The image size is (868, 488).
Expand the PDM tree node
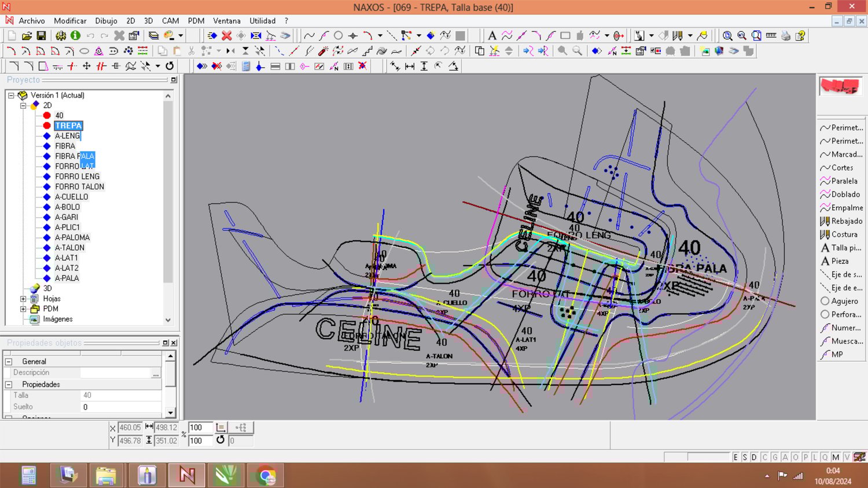[x=23, y=309]
